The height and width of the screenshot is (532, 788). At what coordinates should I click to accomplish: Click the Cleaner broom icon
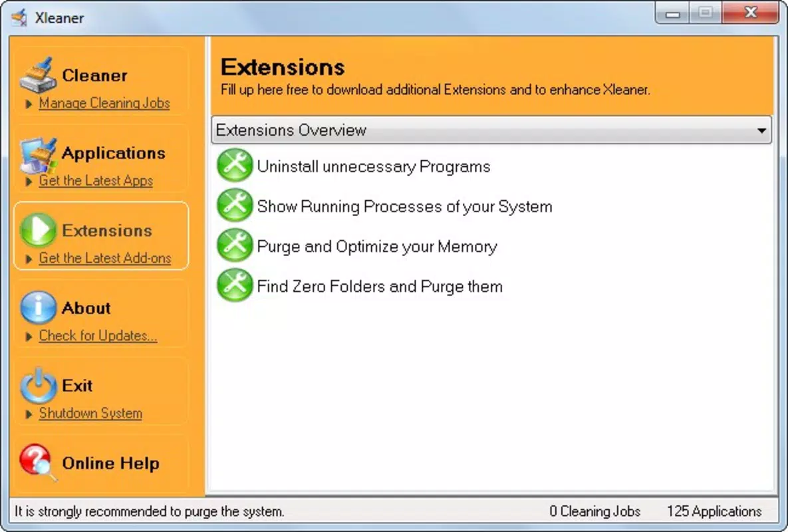tap(38, 75)
